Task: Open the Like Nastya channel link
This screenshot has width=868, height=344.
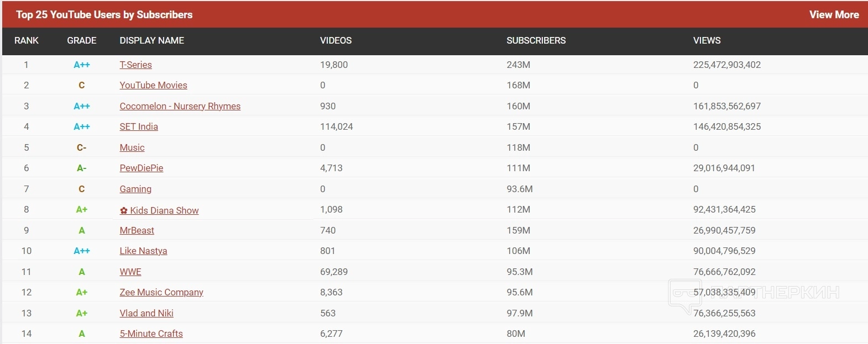Action: tap(143, 251)
